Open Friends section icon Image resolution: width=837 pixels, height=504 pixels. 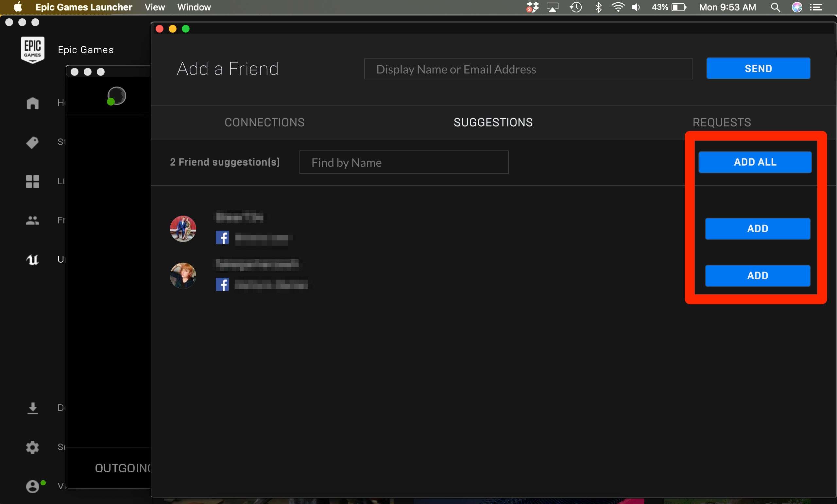pyautogui.click(x=32, y=220)
